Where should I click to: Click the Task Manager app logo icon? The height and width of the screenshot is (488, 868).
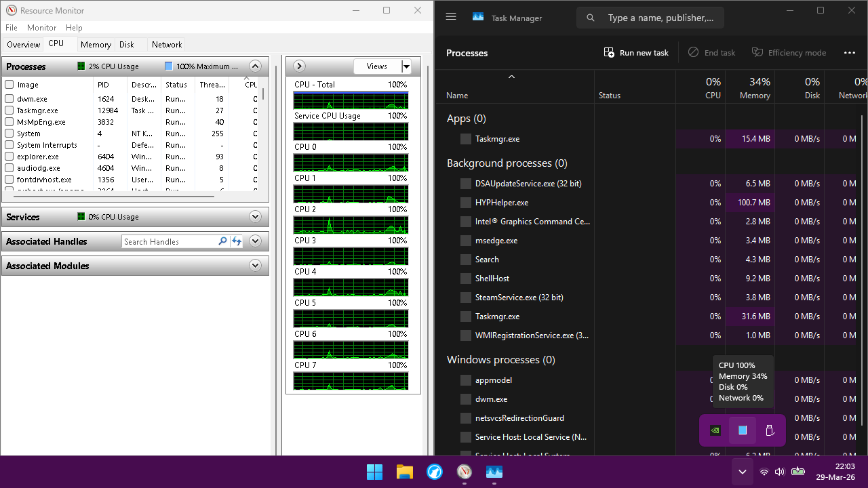[x=478, y=18]
